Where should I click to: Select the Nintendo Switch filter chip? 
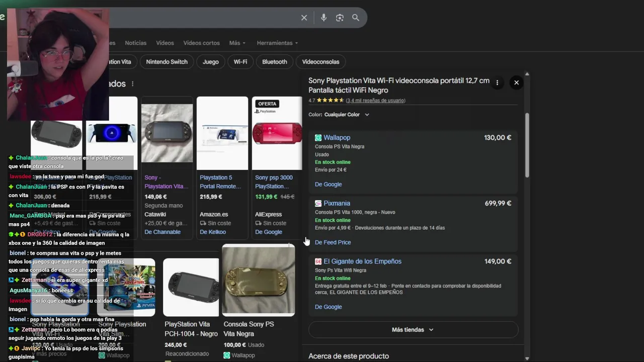click(167, 62)
